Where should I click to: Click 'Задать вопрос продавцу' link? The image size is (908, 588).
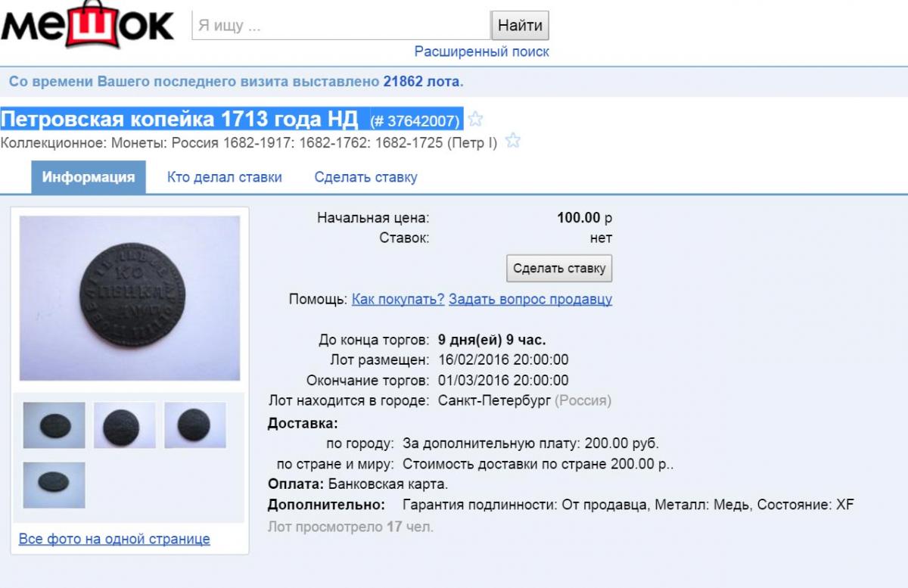click(x=530, y=299)
